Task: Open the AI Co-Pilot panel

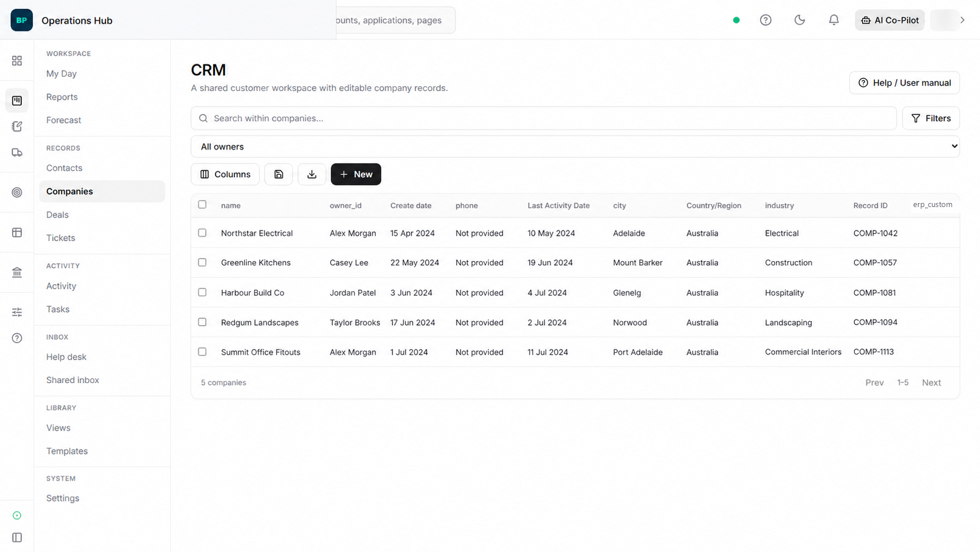Action: point(890,20)
